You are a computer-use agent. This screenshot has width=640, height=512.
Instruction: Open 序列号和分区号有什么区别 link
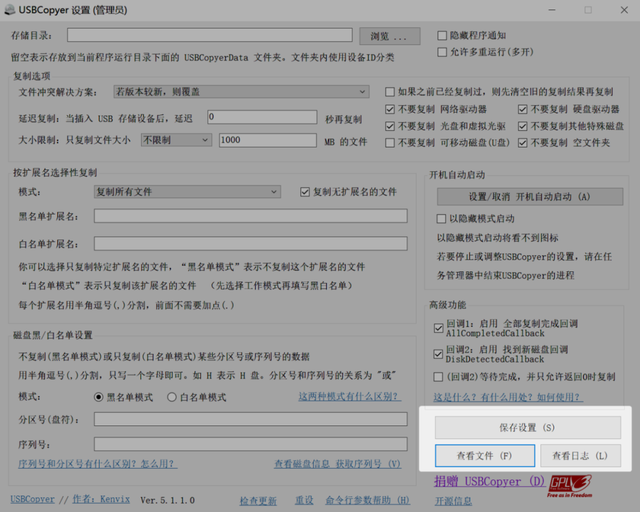coord(98,464)
